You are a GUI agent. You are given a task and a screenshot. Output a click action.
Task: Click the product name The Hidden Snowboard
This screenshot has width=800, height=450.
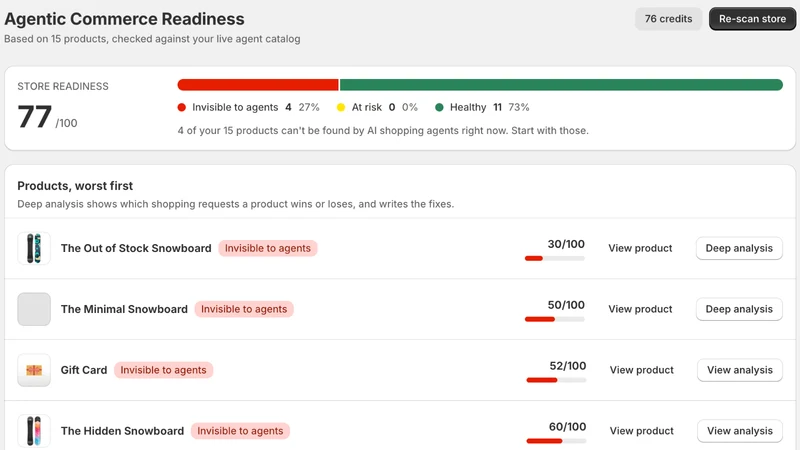[x=122, y=431]
